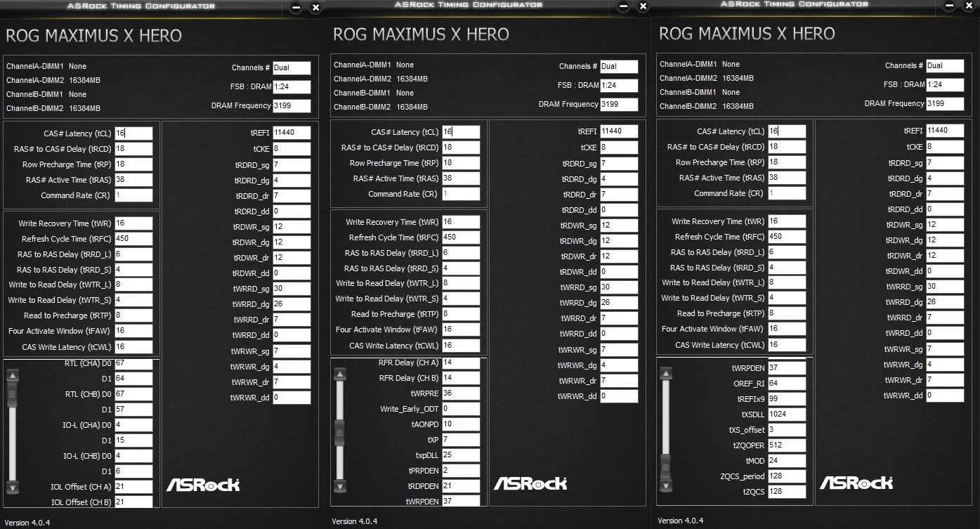Click scroll-up arrow beside the RFR Delay list
980x529 pixels.
click(340, 375)
